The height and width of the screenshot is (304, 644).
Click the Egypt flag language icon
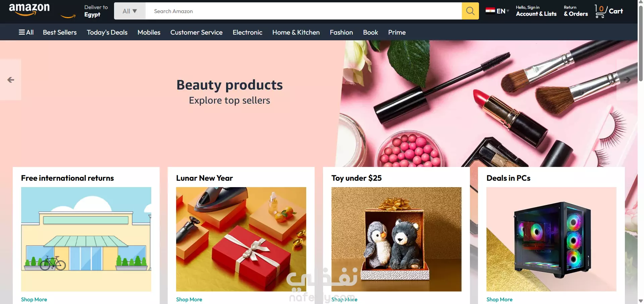coord(490,11)
